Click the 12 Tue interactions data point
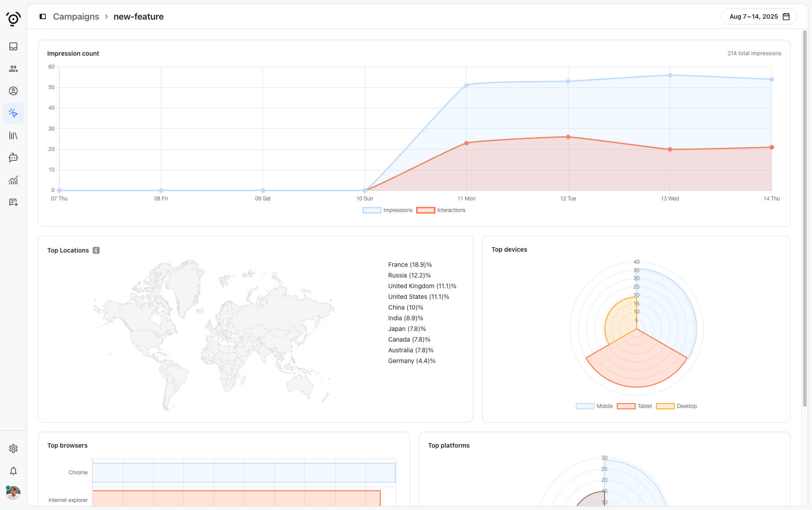 tap(568, 137)
